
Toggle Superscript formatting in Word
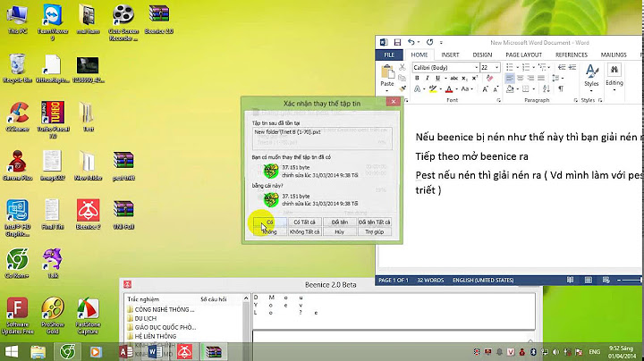474,78
